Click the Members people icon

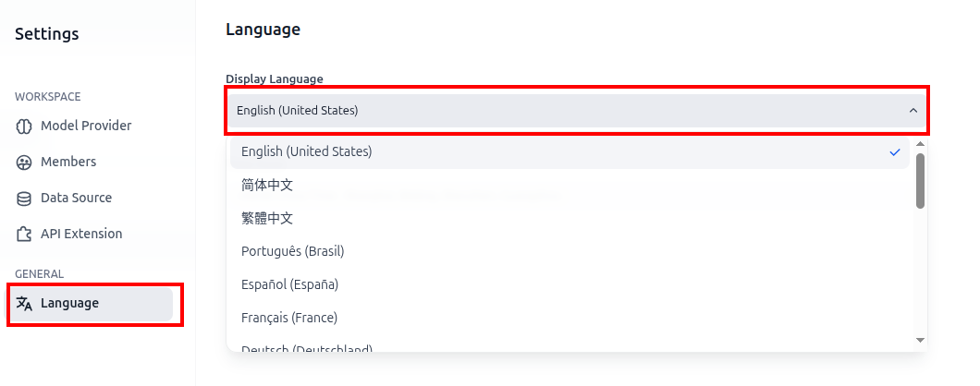(x=24, y=163)
